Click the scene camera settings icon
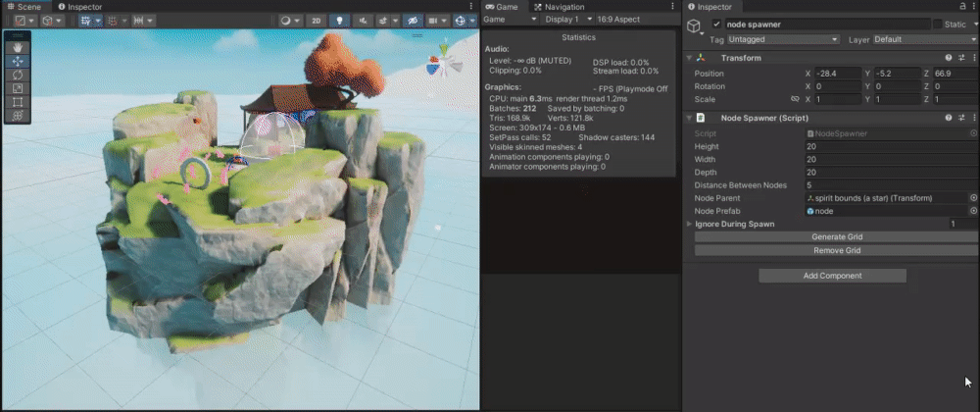 tap(432, 21)
